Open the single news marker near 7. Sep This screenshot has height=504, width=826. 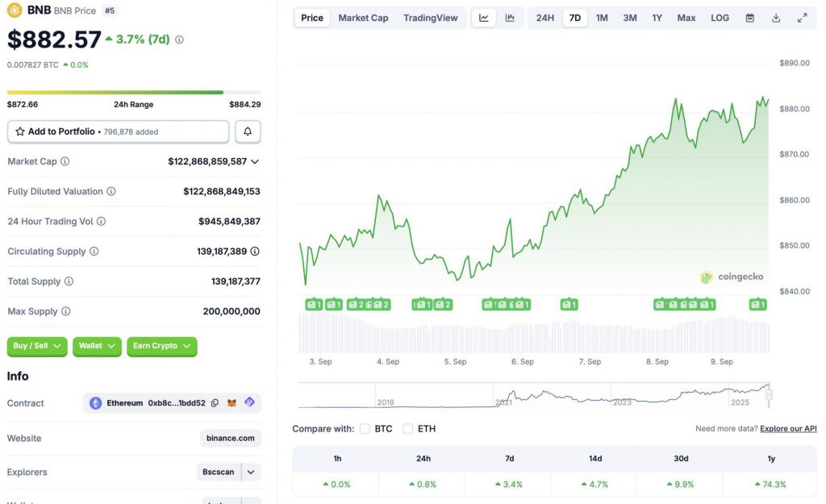point(569,304)
